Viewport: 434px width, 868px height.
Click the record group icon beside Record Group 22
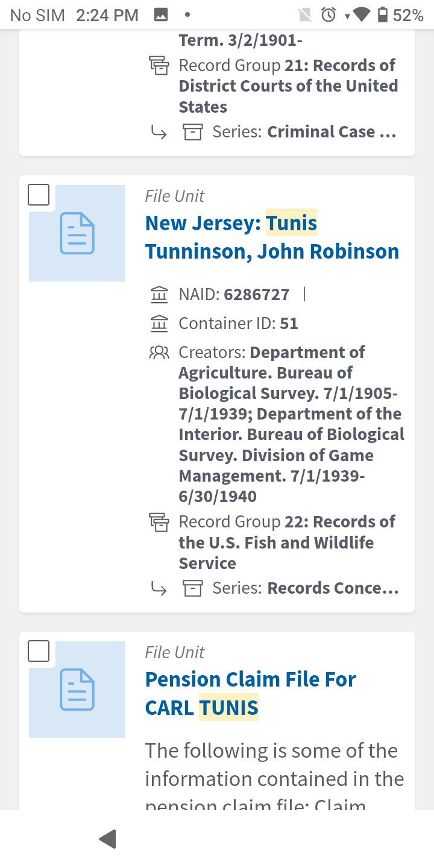coord(159,522)
